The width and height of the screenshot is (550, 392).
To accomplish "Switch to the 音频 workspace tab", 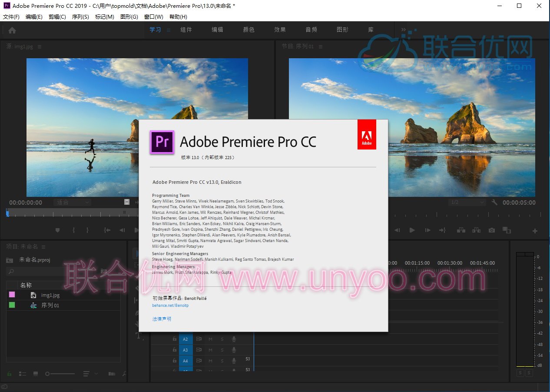I will (x=311, y=30).
